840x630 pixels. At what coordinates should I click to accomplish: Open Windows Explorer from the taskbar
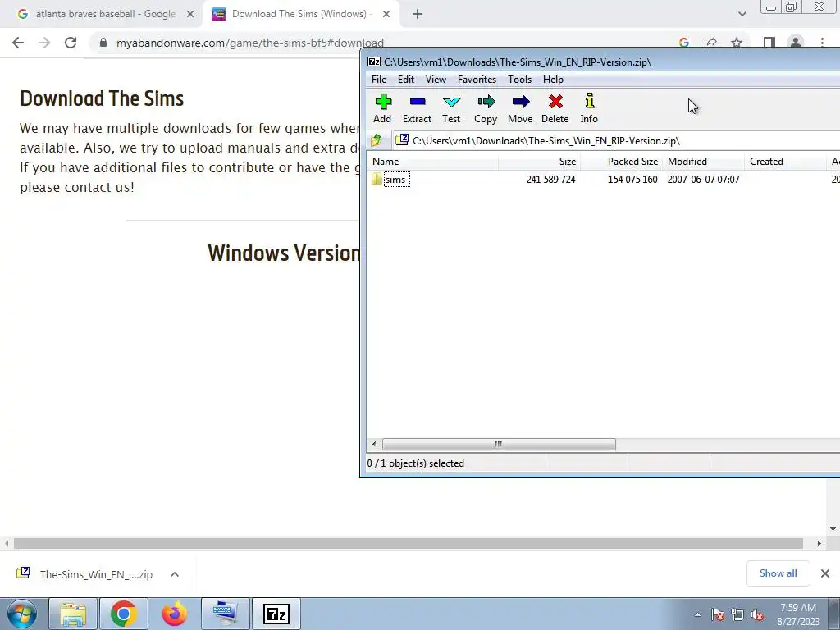tap(73, 614)
